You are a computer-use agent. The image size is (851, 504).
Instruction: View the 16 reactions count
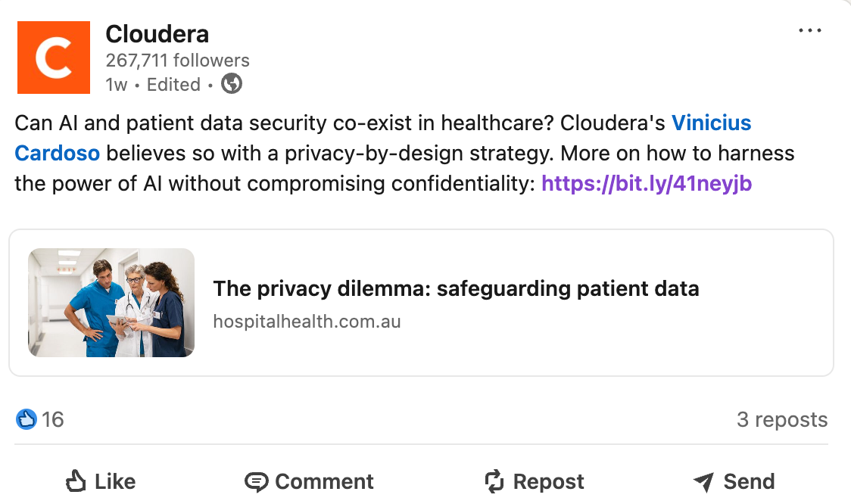[53, 419]
